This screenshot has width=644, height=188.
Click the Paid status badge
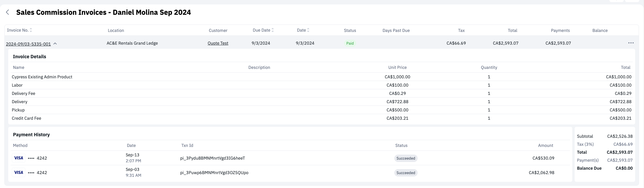[350, 43]
